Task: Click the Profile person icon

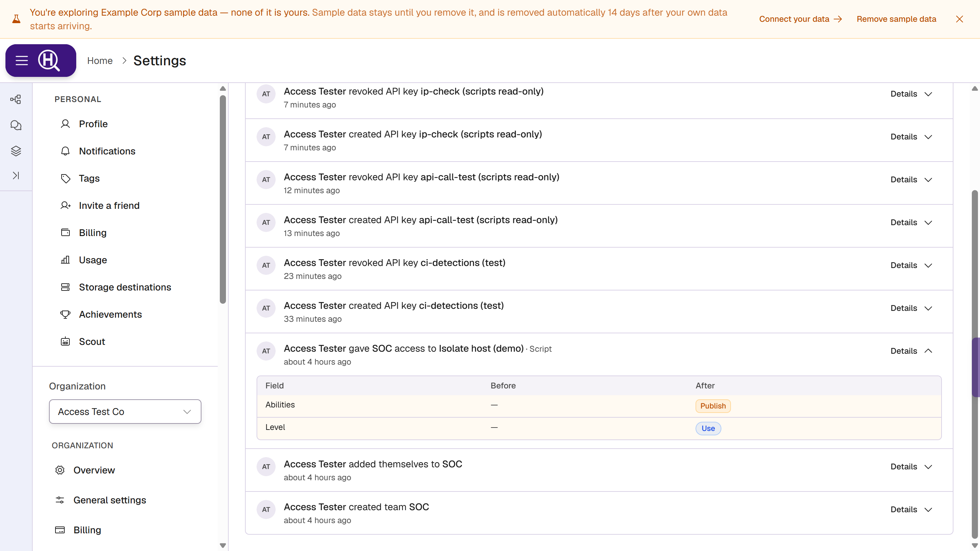Action: pyautogui.click(x=65, y=124)
